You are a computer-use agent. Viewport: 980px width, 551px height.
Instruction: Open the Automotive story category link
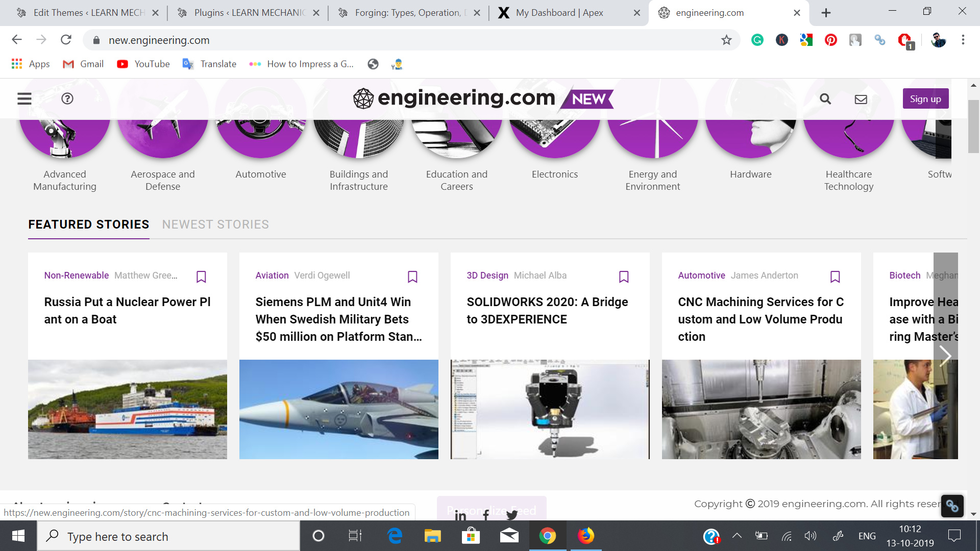pyautogui.click(x=701, y=275)
